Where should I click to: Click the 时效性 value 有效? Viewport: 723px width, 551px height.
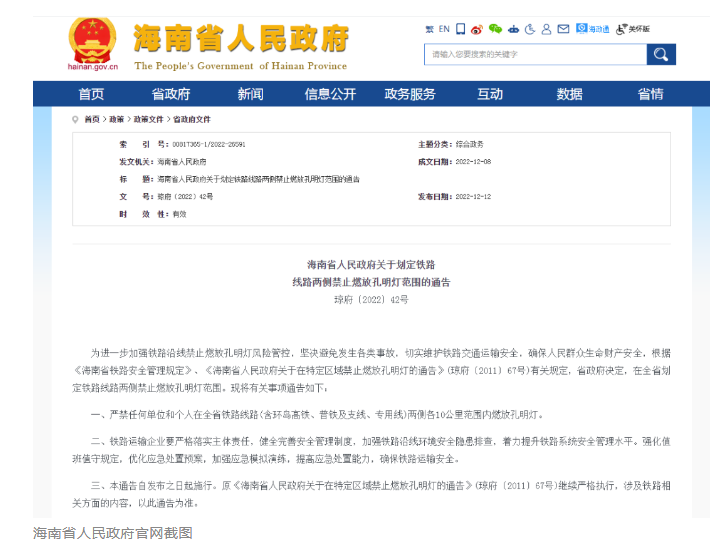tap(179, 214)
